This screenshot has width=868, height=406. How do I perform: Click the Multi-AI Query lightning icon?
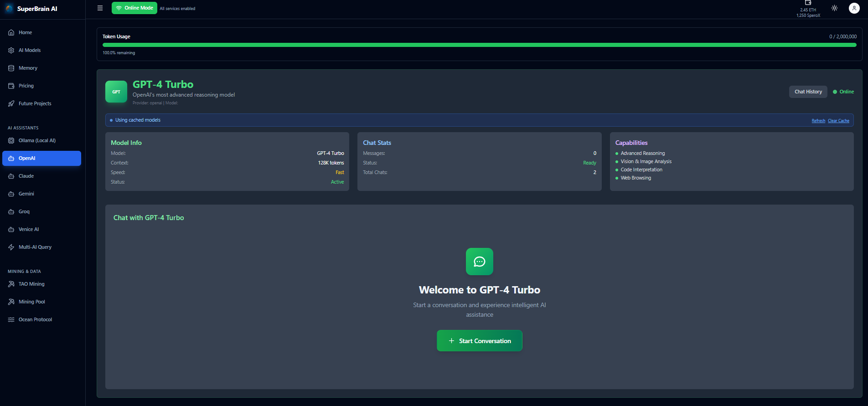[11, 247]
